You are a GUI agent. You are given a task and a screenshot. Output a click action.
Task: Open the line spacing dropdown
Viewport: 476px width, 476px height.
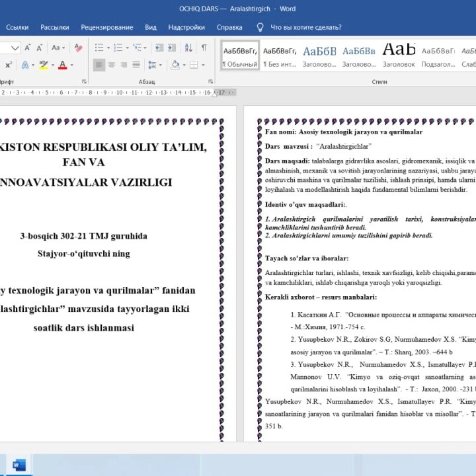point(154,65)
